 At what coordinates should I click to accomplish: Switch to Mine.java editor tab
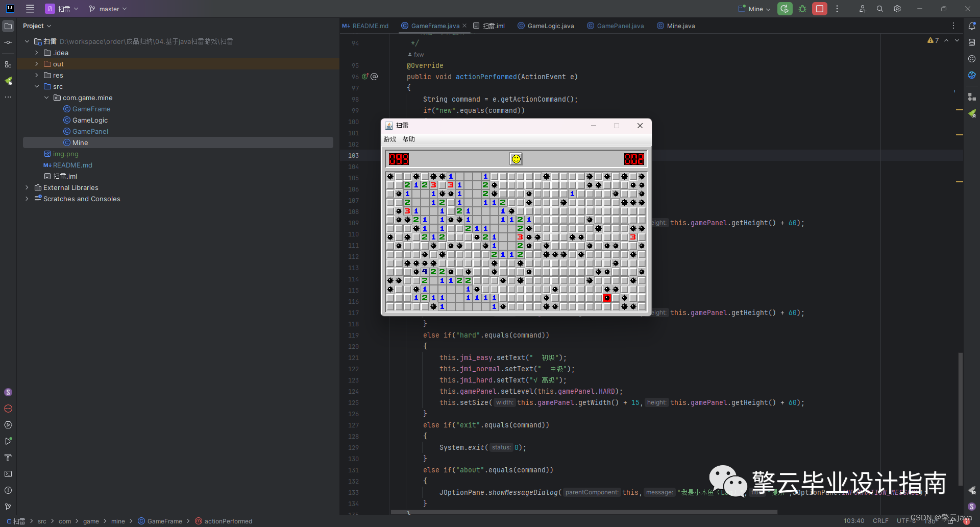click(676, 26)
